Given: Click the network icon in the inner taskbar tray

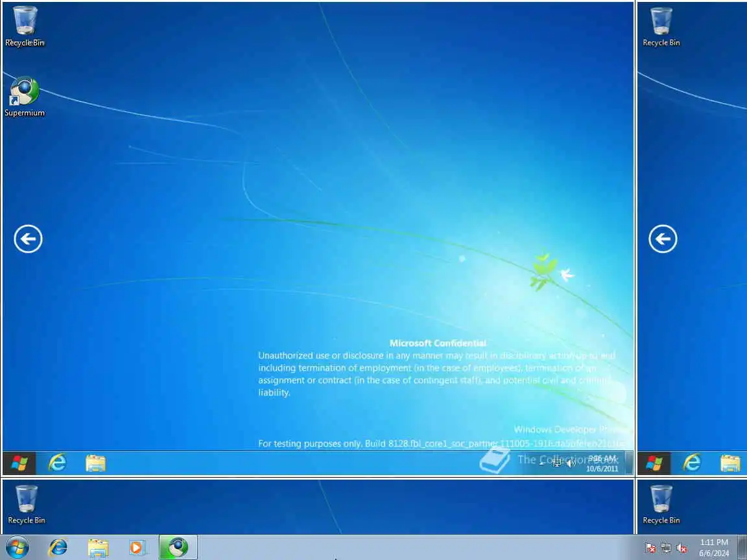Looking at the screenshot, I should pos(556,463).
